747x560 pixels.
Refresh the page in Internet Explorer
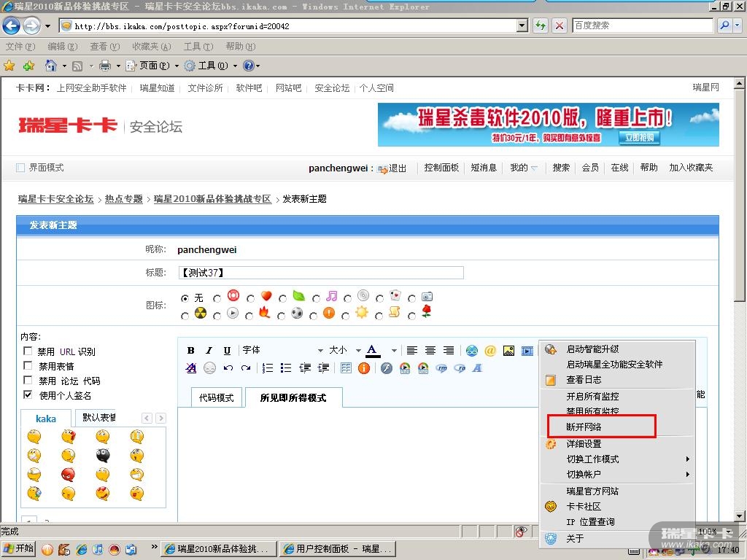pyautogui.click(x=541, y=26)
